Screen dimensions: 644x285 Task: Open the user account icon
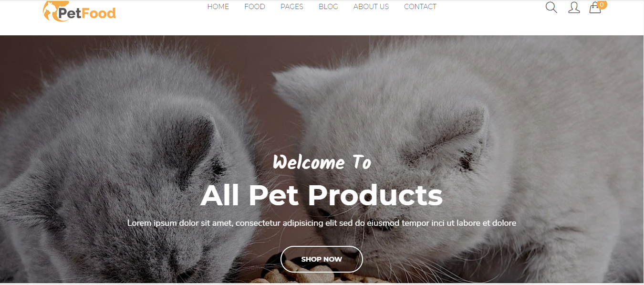tap(574, 7)
